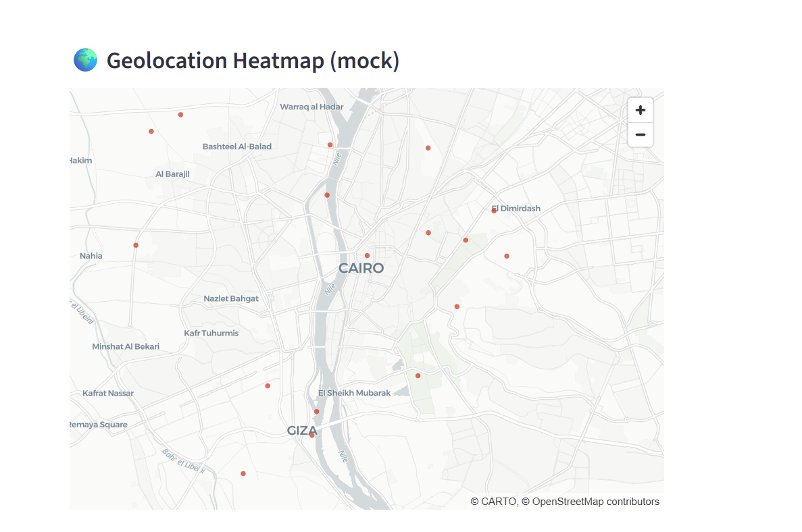The height and width of the screenshot is (532, 802).
Task: Click the zoom in plus control
Action: [x=640, y=109]
